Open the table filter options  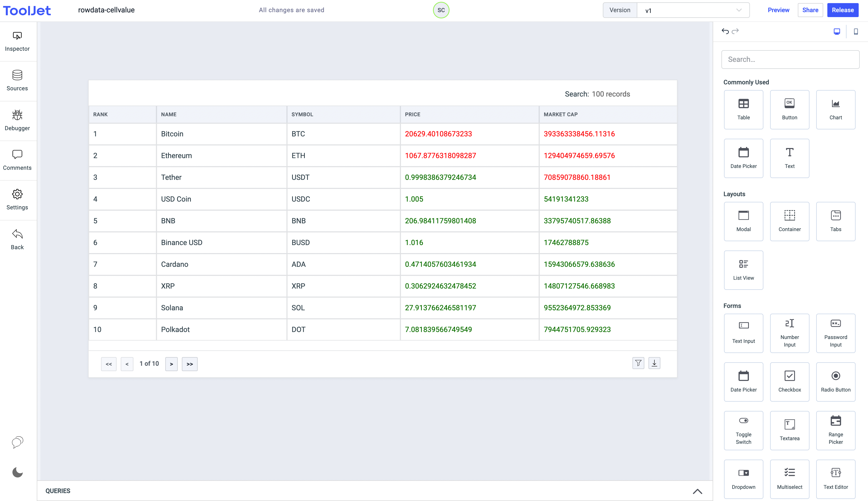pos(638,363)
